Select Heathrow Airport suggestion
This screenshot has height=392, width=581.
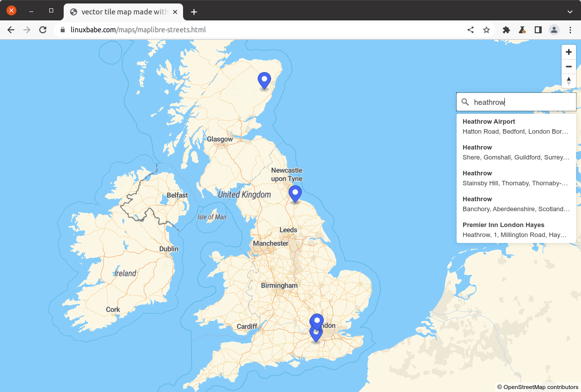click(516, 126)
